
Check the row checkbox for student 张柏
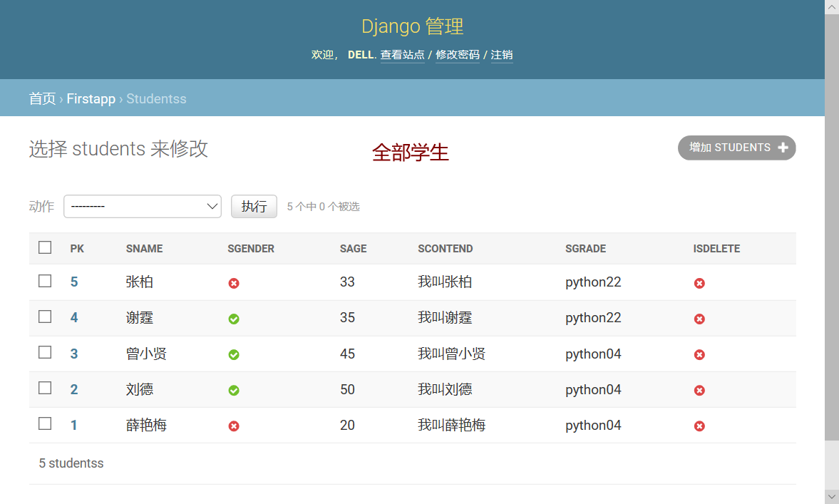pos(45,281)
